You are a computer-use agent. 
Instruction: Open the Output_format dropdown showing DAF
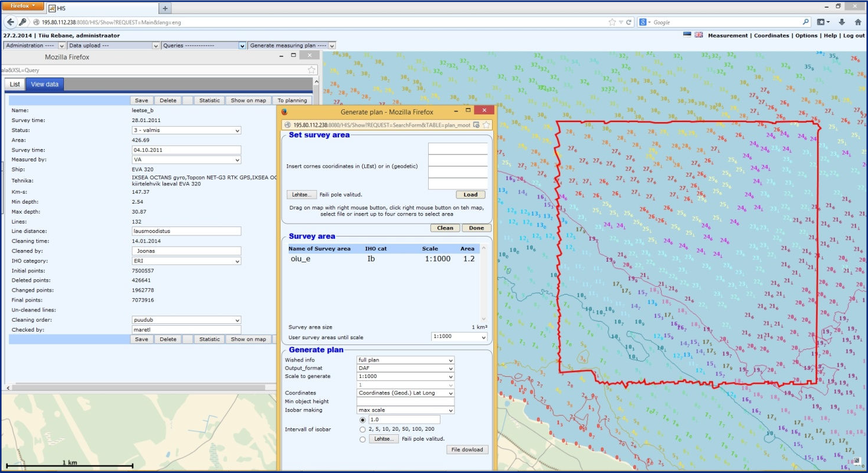click(x=405, y=369)
